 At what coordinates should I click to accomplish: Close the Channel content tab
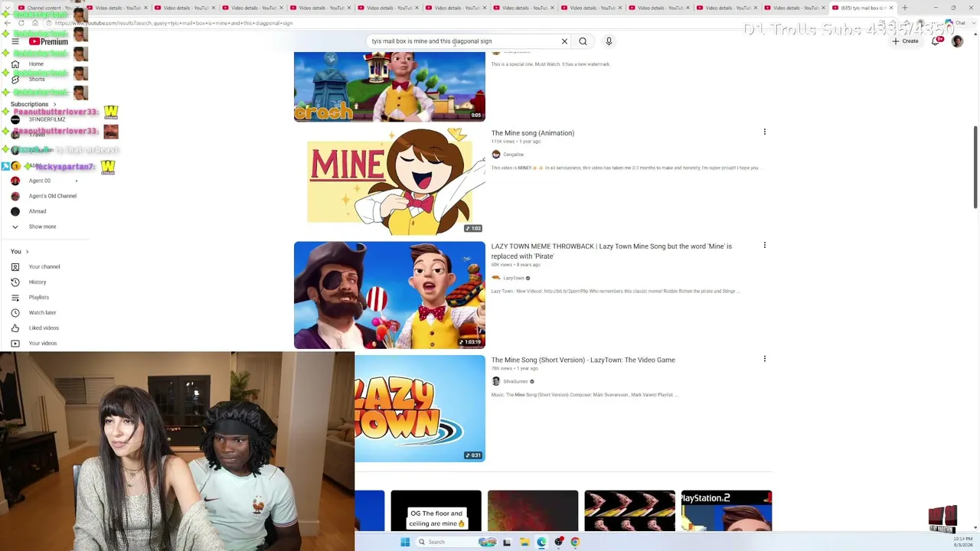tap(77, 8)
